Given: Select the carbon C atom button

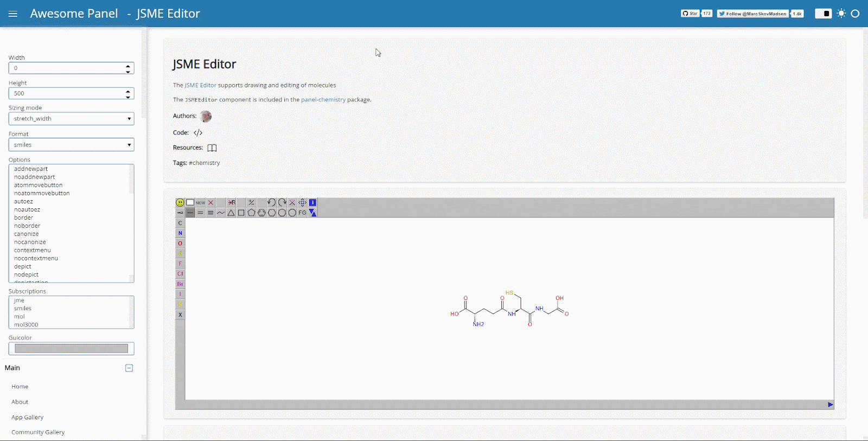Looking at the screenshot, I should pos(180,223).
